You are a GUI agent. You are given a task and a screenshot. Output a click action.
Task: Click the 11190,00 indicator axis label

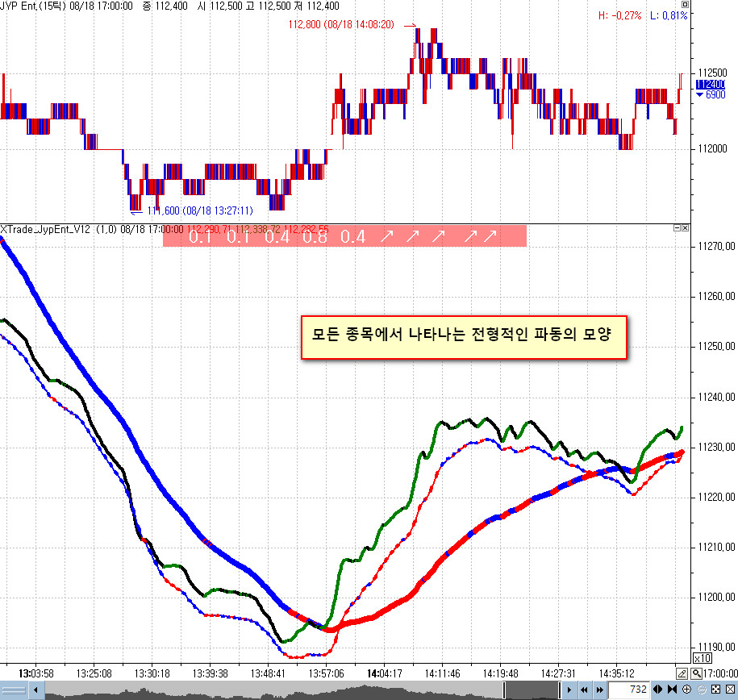(x=716, y=647)
